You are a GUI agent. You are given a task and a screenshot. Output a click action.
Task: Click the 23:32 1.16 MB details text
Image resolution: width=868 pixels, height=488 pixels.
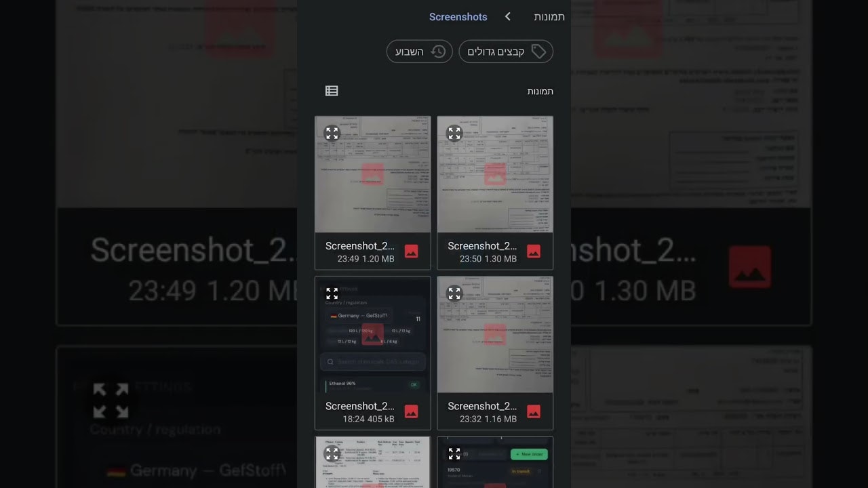[x=488, y=419]
